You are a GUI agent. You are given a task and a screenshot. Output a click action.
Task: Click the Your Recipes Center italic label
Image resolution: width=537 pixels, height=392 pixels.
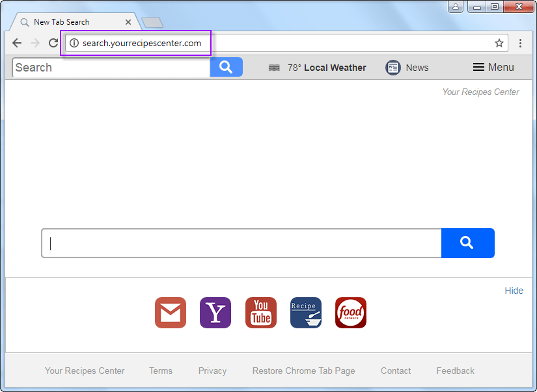pyautogui.click(x=480, y=92)
